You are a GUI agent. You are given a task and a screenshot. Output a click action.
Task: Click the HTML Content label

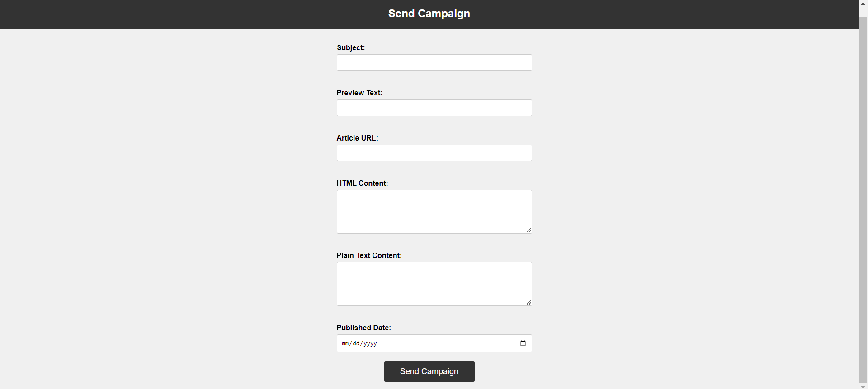362,183
